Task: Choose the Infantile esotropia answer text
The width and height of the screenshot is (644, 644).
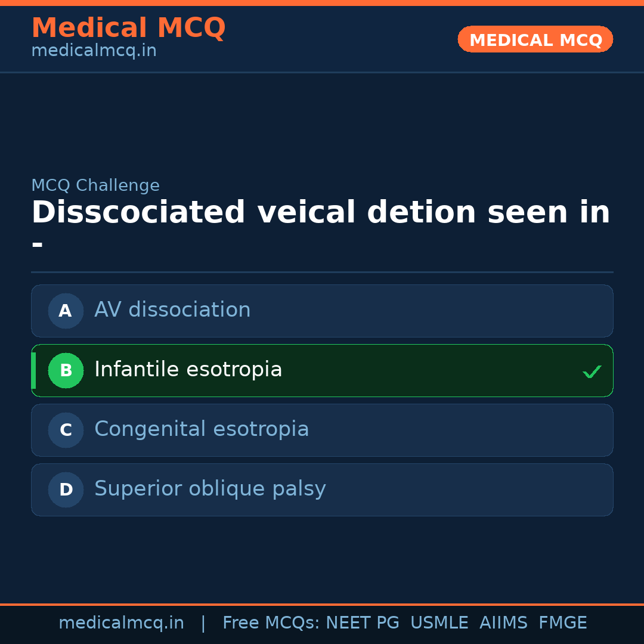Action: [188, 370]
